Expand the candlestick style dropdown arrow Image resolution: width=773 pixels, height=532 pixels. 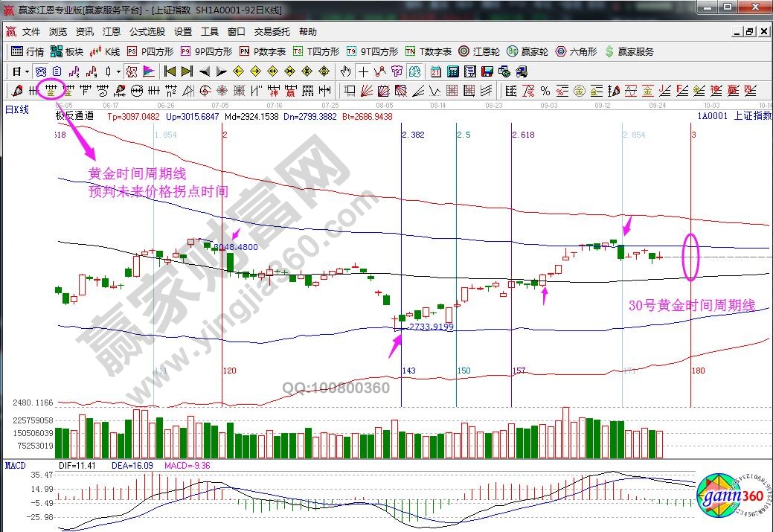tap(120, 71)
